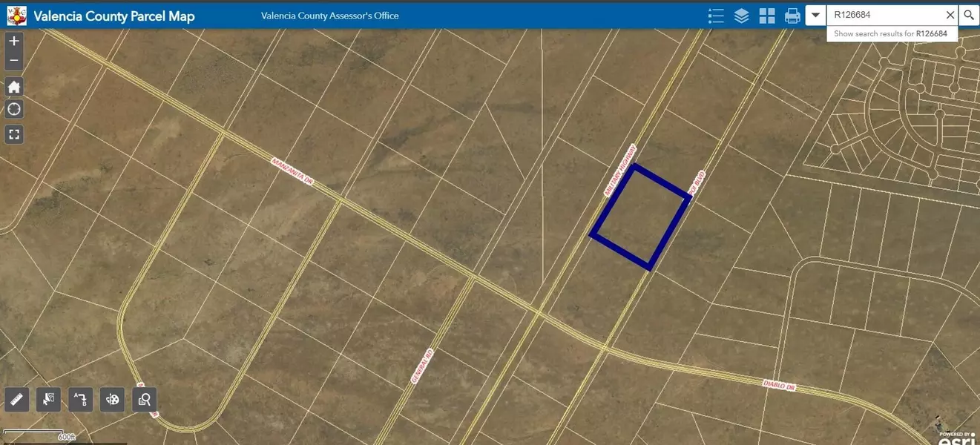Activate the Select parcels tool
This screenshot has height=445, width=980.
pyautogui.click(x=49, y=400)
